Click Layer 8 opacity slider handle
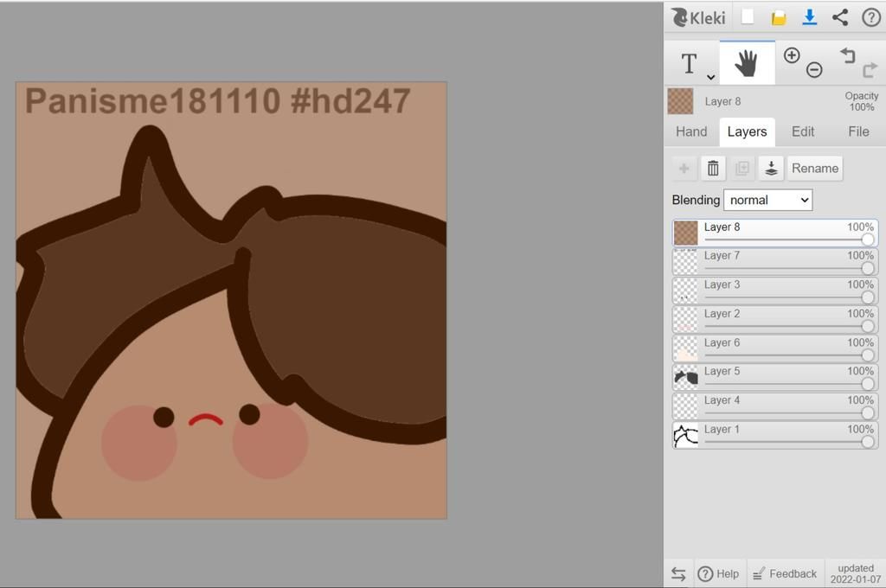 coord(868,240)
